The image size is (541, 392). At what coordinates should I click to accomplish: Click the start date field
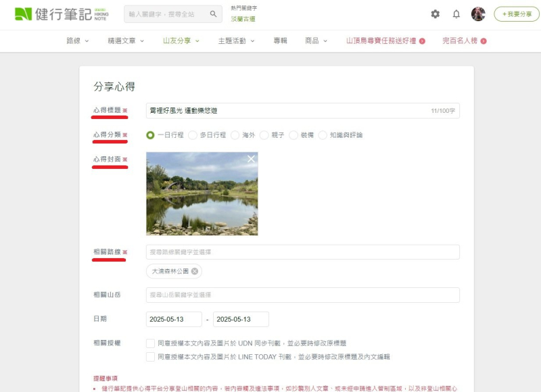click(x=174, y=319)
